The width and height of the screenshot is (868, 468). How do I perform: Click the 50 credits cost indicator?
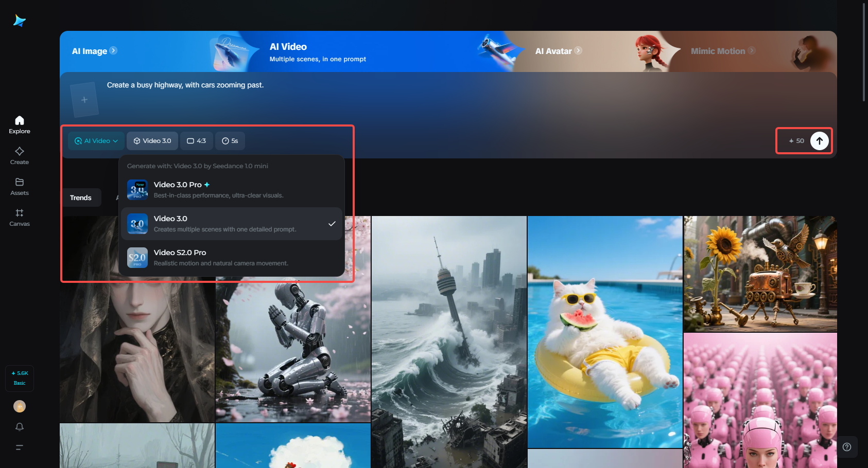[796, 140]
